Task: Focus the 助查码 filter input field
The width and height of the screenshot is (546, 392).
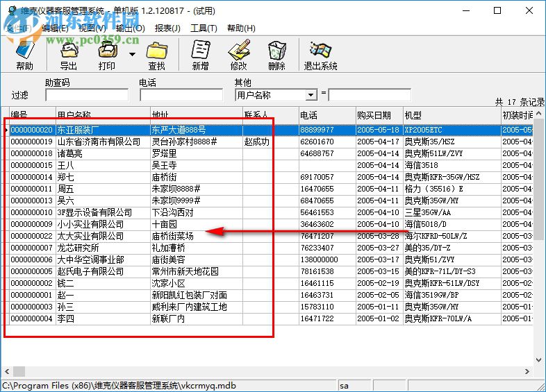Action: pos(87,95)
